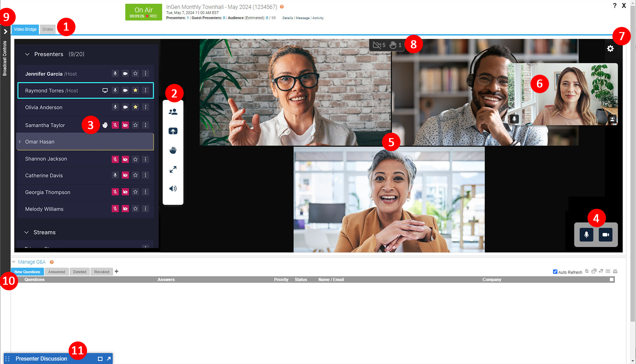
Task: Unstar Raymond Torres
Action: pos(136,90)
